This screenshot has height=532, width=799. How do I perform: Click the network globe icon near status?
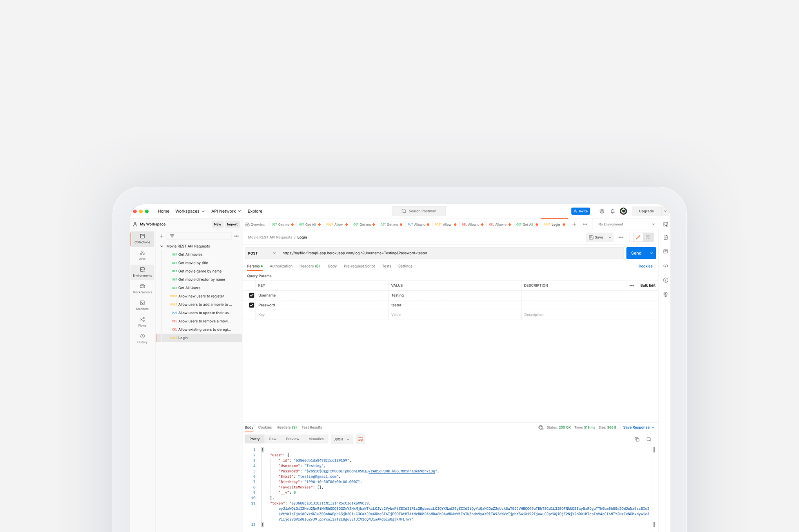(x=541, y=427)
